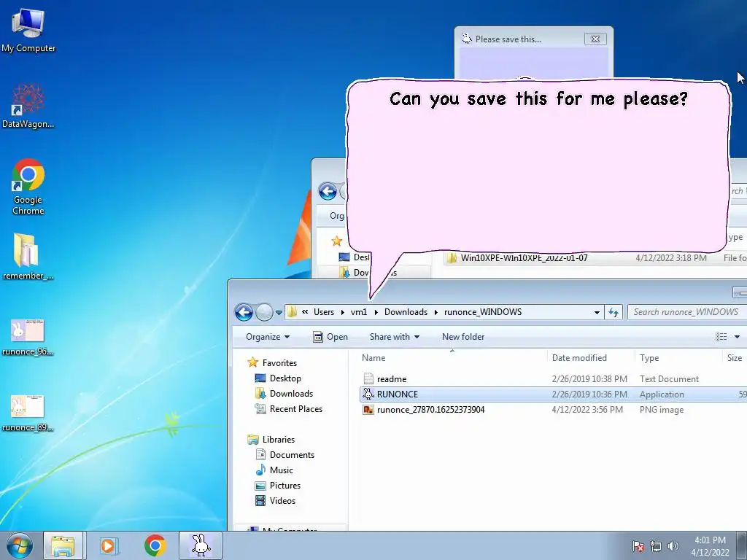Image resolution: width=747 pixels, height=560 pixels.
Task: Select Users in the address breadcrumb
Action: (324, 312)
